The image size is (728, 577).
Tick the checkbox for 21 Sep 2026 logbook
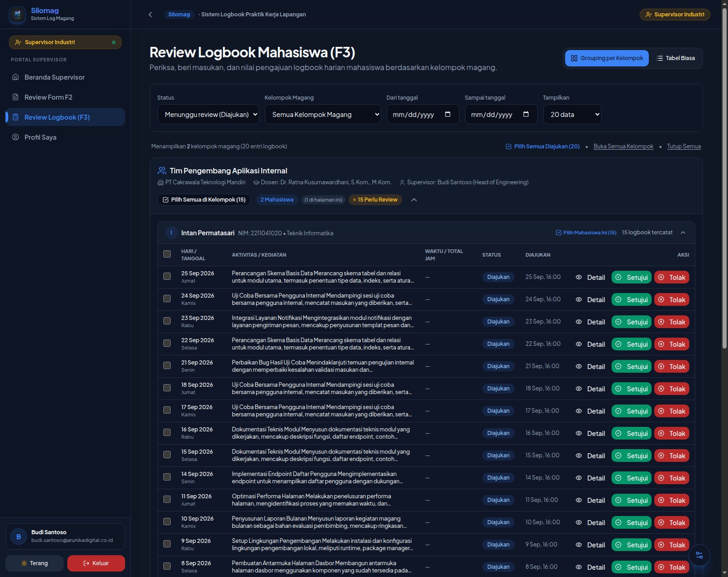(167, 365)
